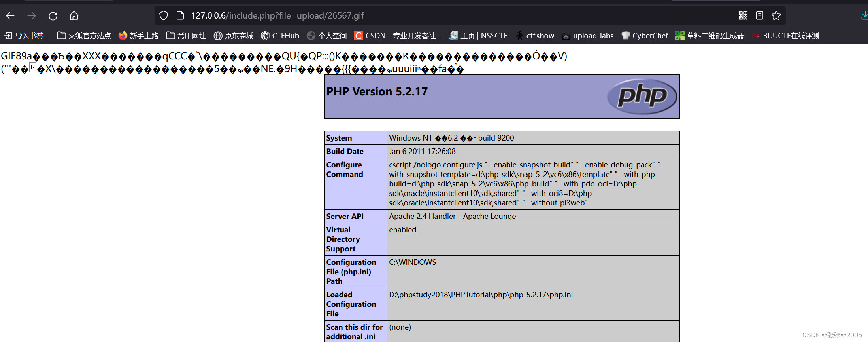
Task: Select the phpstudy2018 php.ini path value
Action: click(481, 294)
